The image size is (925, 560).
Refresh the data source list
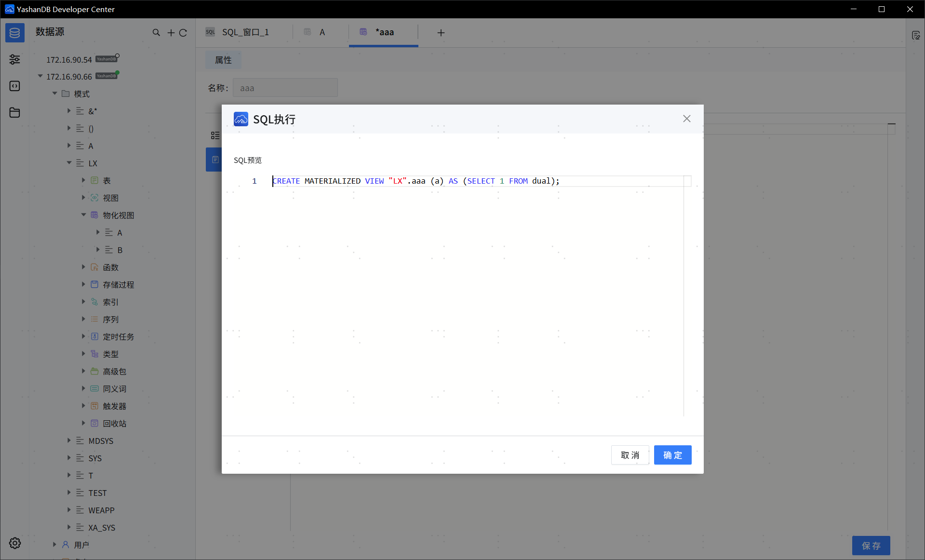(183, 32)
